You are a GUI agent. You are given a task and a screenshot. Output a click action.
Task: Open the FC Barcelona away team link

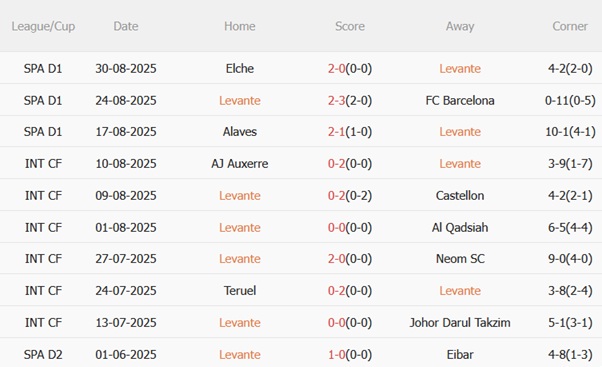click(460, 101)
